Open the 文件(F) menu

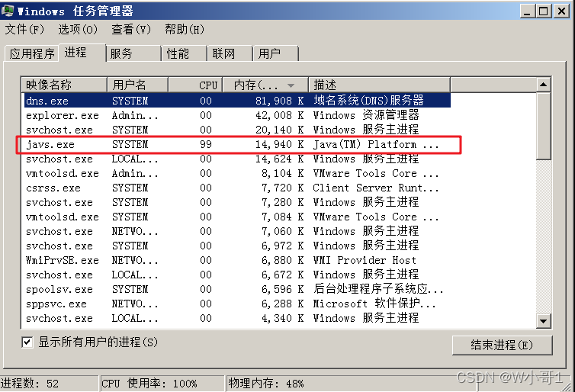click(x=24, y=29)
